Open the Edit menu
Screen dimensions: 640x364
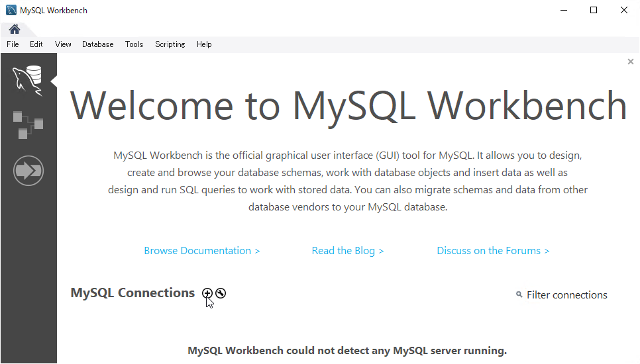tap(36, 44)
